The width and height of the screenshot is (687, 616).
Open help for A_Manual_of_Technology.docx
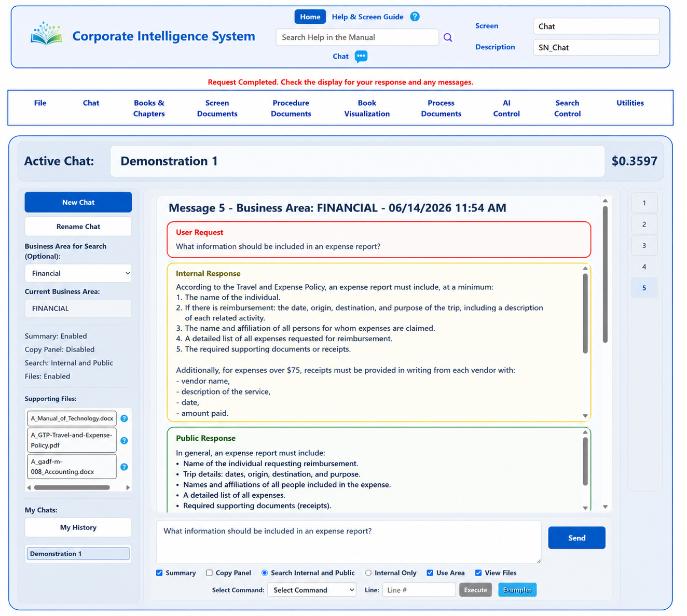coord(124,418)
